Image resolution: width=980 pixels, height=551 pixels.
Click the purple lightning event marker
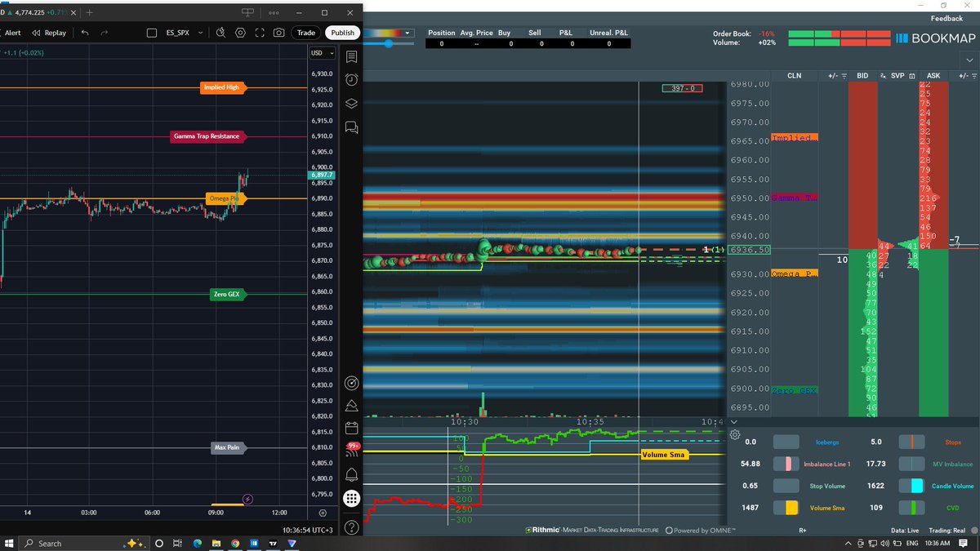tap(248, 499)
